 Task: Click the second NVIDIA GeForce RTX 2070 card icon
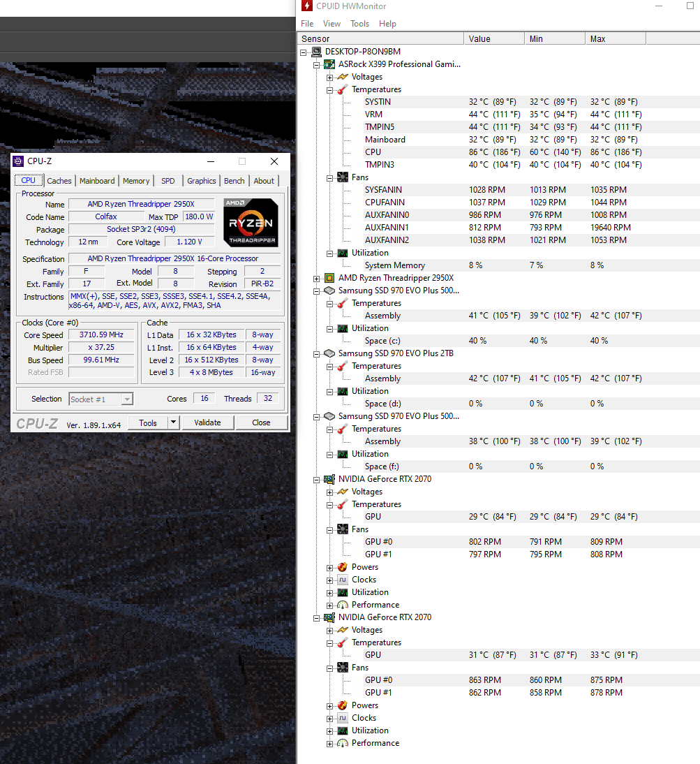point(329,617)
